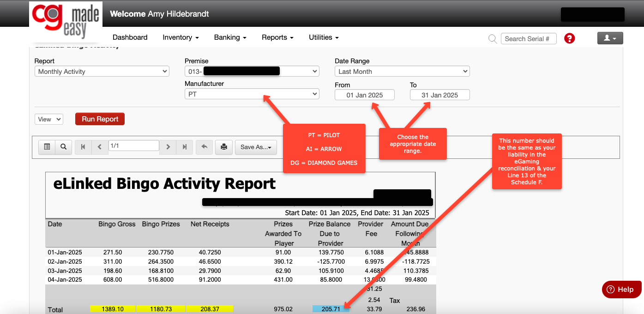
Task: Go to the next report page
Action: [168, 147]
